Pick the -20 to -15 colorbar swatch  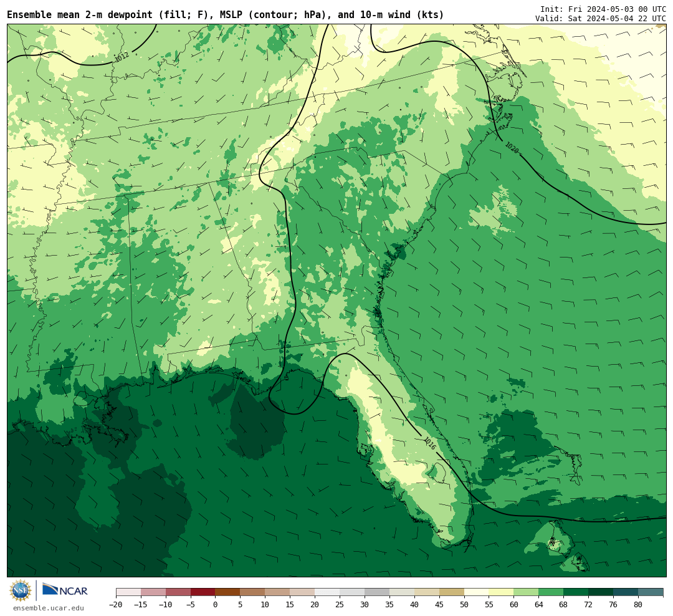point(128,592)
